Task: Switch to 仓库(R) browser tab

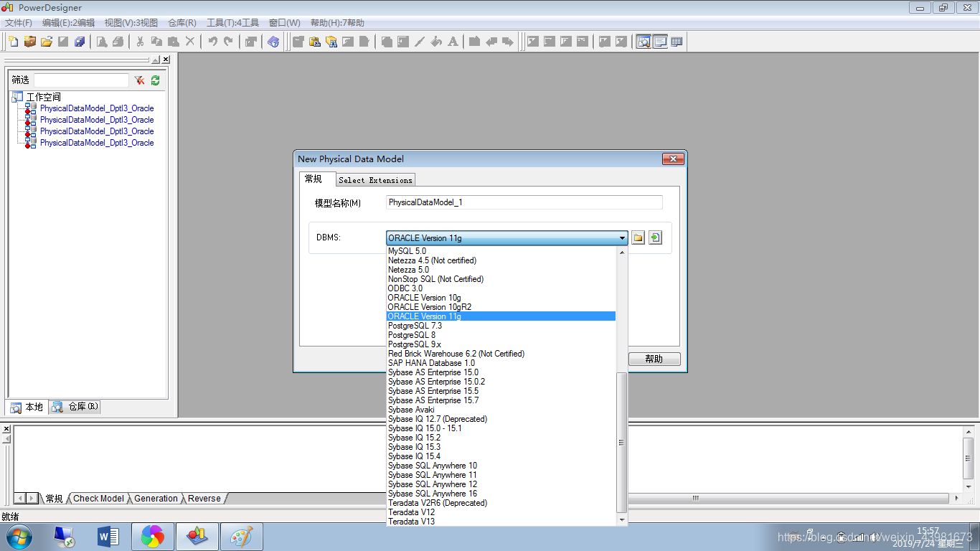Action: point(75,407)
